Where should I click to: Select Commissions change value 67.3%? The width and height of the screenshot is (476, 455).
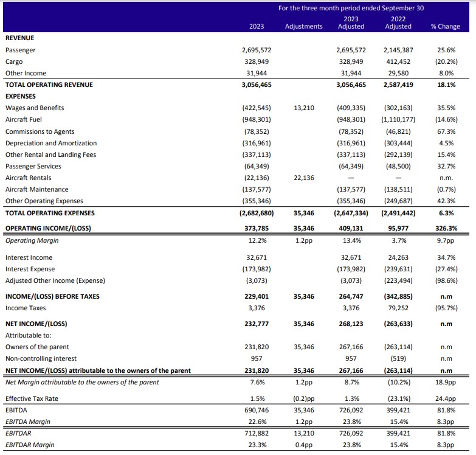pyautogui.click(x=446, y=131)
